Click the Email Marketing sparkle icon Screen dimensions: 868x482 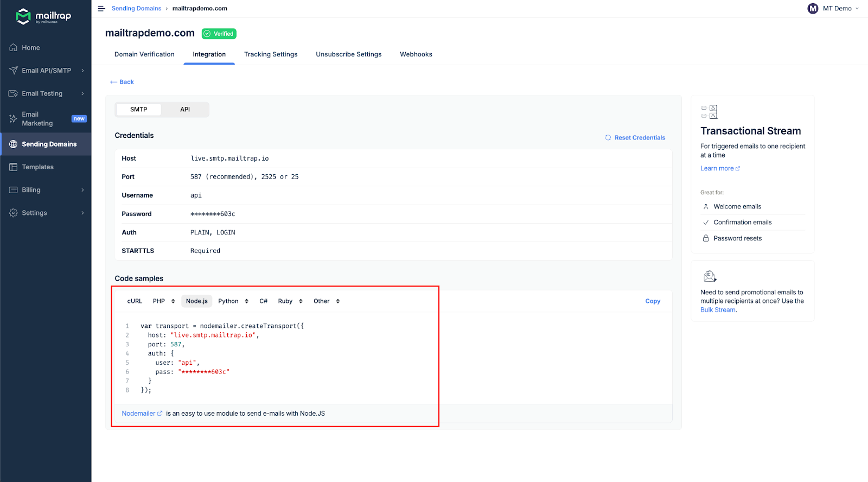pos(14,119)
